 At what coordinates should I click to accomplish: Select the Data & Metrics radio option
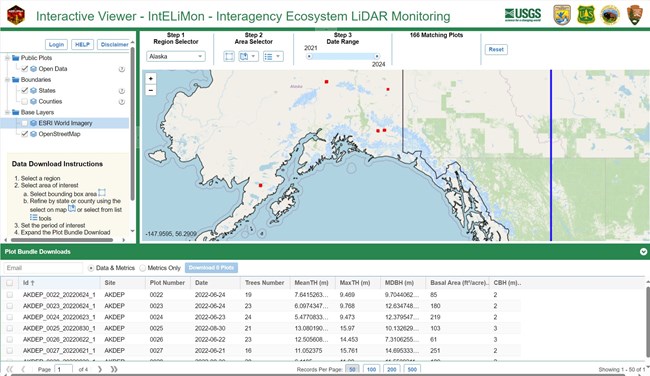click(x=91, y=268)
